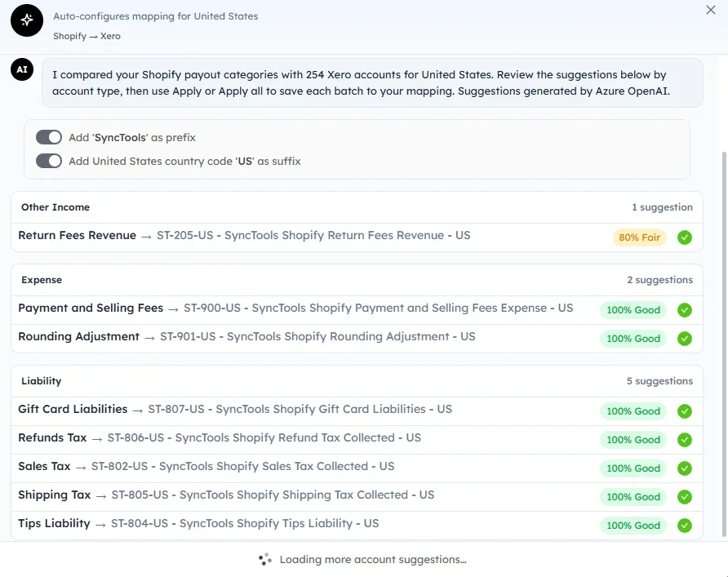This screenshot has height=577, width=728.
Task: Click the 'Other Income' section header
Action: coord(55,207)
